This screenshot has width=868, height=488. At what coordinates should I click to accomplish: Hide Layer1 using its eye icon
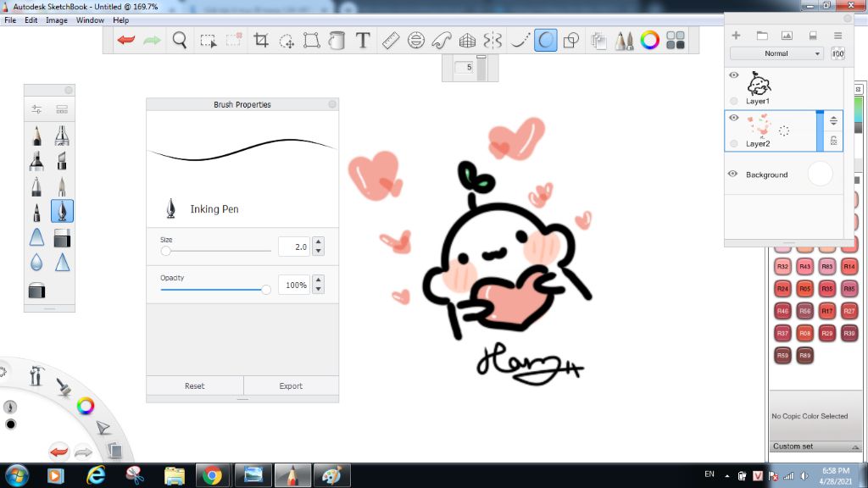pos(733,75)
